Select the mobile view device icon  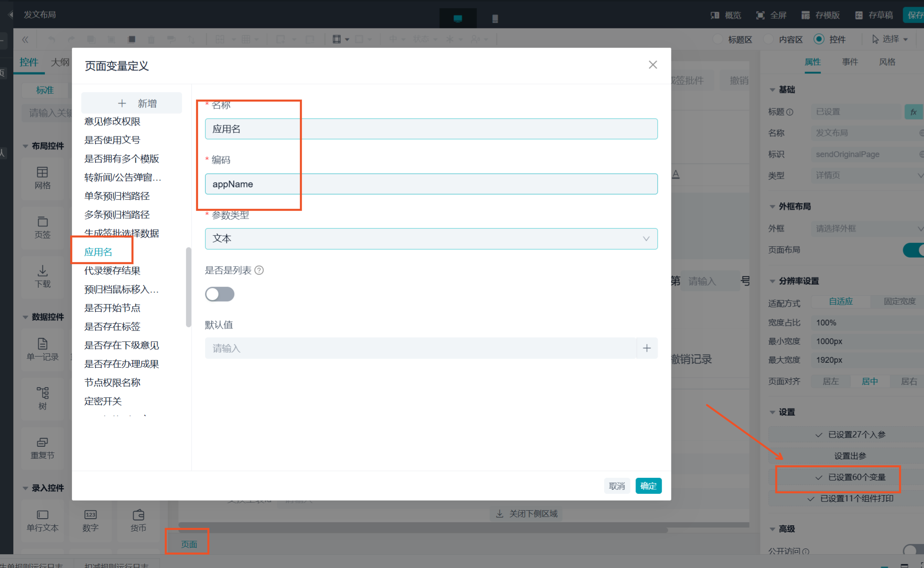click(x=495, y=19)
